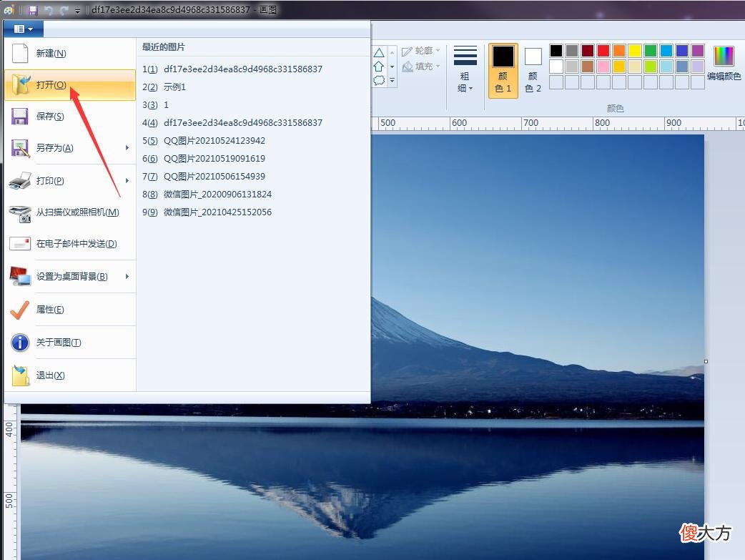Select Color 2 (颜色 2) as active
The height and width of the screenshot is (560, 745).
click(x=533, y=70)
